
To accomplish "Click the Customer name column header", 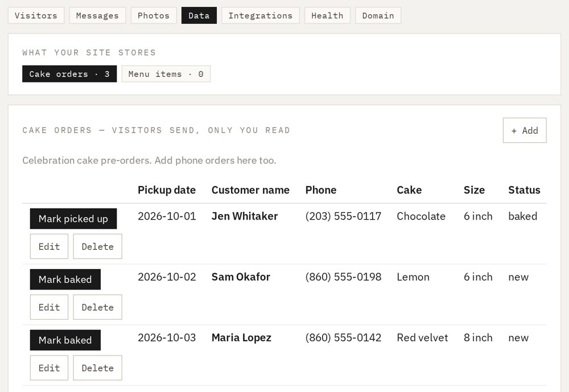I will pyautogui.click(x=250, y=190).
